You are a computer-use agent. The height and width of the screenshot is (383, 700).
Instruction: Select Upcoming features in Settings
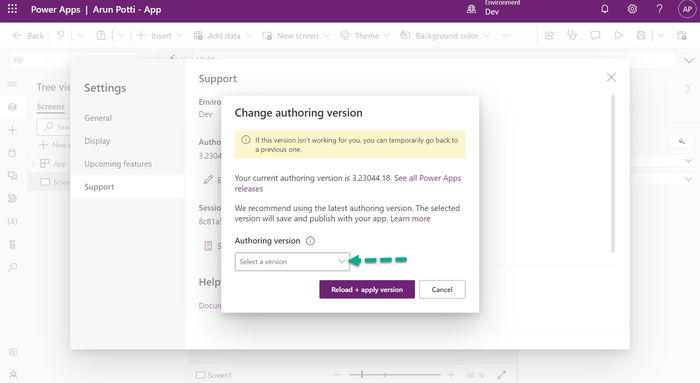coord(118,164)
